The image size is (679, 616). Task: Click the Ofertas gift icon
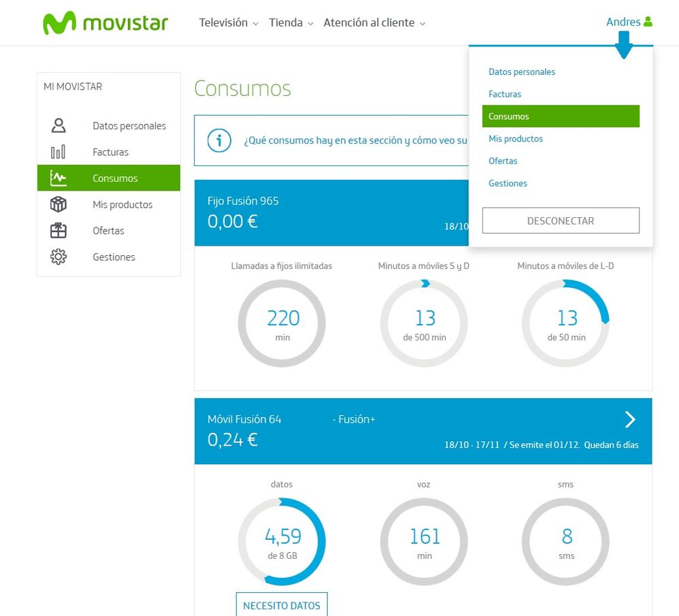tap(59, 231)
